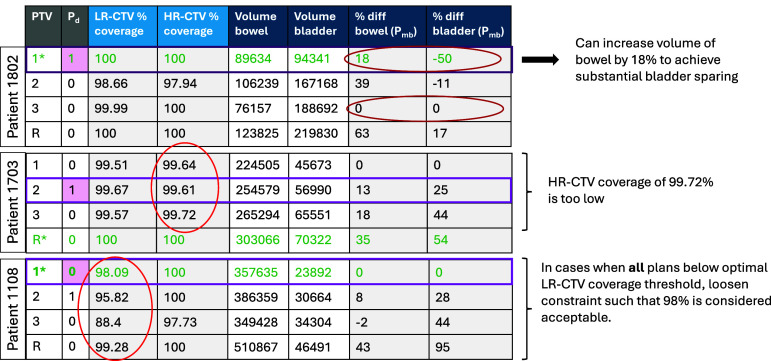This screenshot has height=361, width=771.
Task: Click the Volume bladder column header
Action: click(318, 26)
